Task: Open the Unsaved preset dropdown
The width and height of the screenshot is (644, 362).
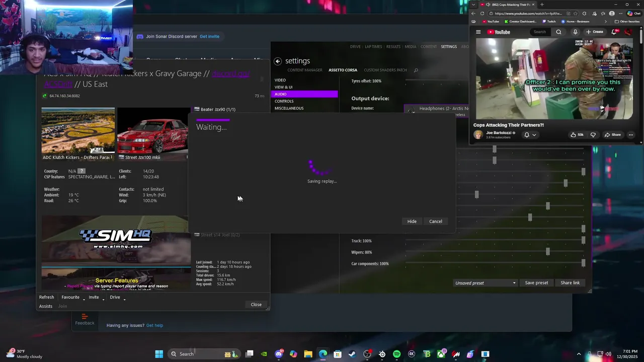Action: pyautogui.click(x=485, y=283)
